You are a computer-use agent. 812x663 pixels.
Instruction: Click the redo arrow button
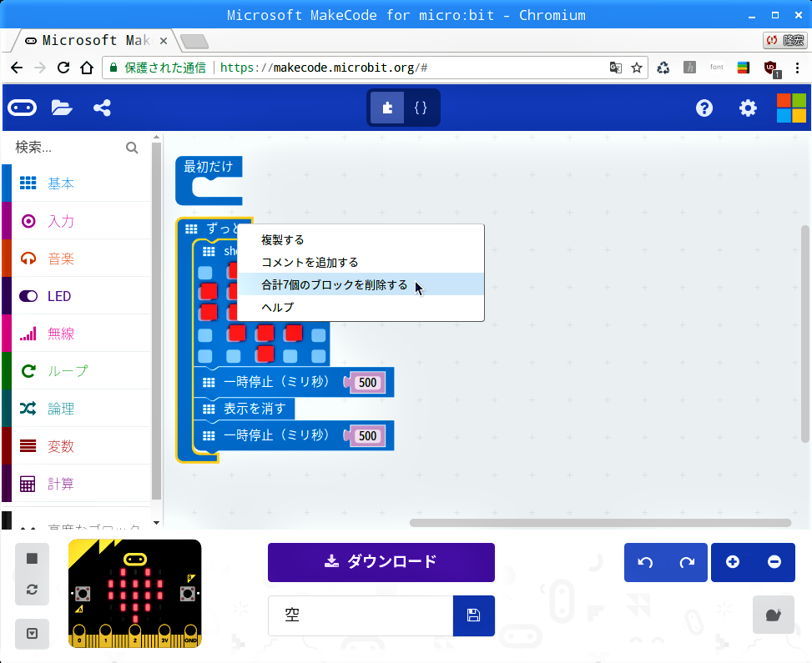(687, 562)
